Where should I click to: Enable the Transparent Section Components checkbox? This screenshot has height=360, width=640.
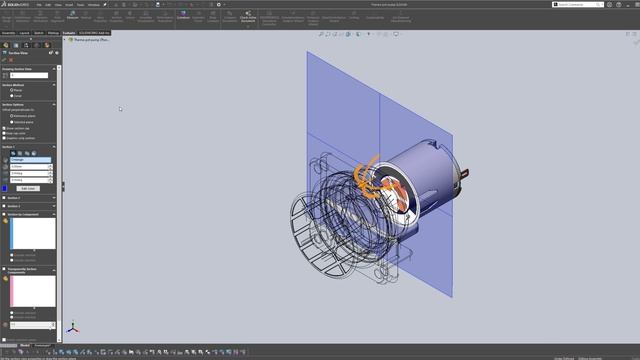[x=4, y=269]
